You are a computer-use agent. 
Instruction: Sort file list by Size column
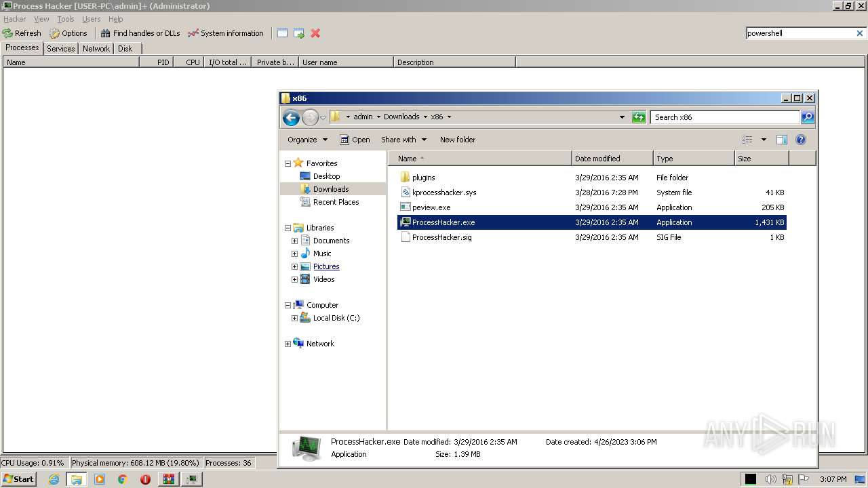(762, 159)
